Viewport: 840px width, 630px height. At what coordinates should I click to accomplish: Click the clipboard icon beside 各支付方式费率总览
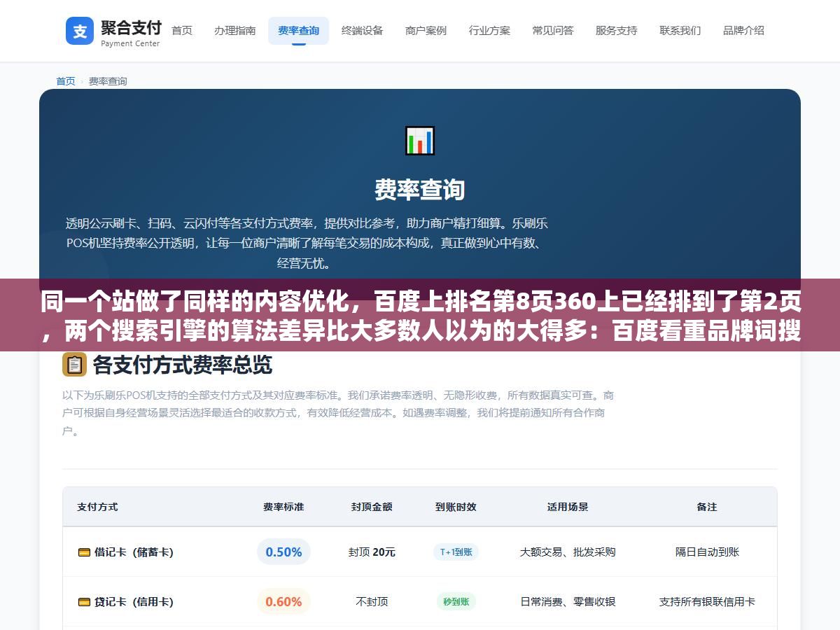click(74, 365)
